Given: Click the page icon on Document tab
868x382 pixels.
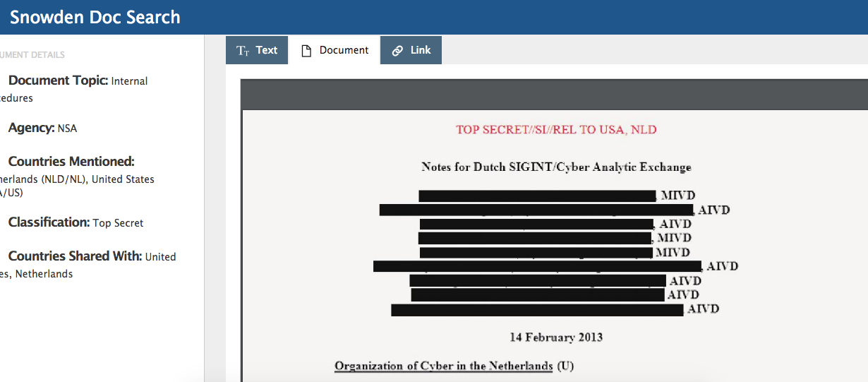Looking at the screenshot, I should click(x=306, y=51).
